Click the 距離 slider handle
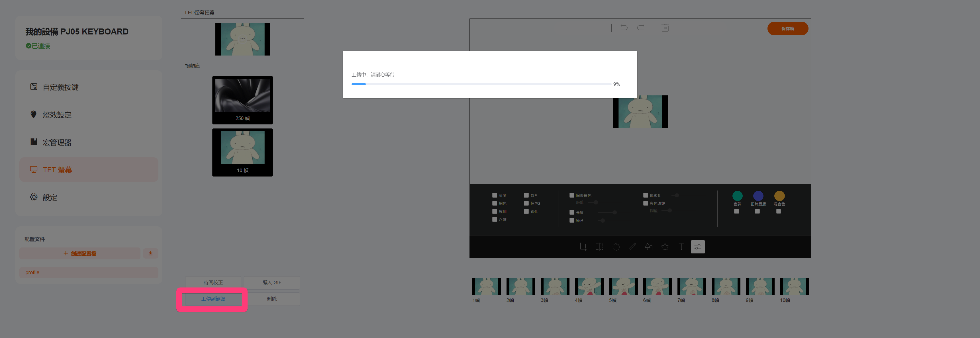The width and height of the screenshot is (980, 338). tap(596, 203)
